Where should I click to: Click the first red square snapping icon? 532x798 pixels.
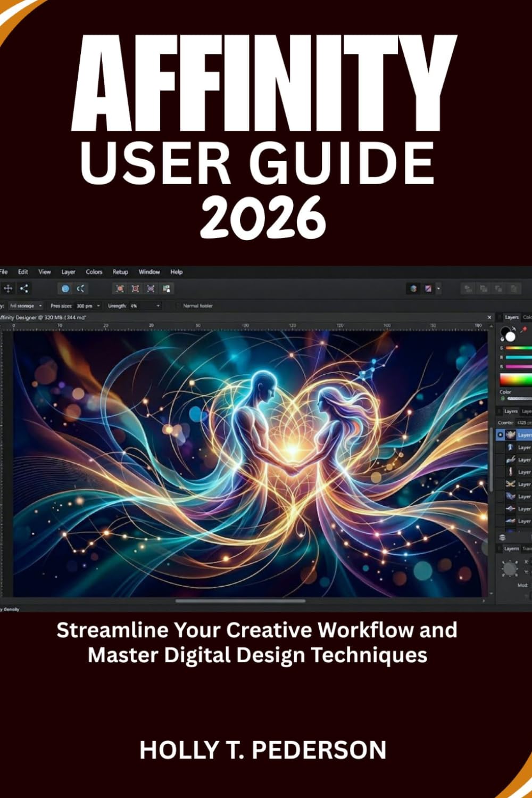[120, 289]
